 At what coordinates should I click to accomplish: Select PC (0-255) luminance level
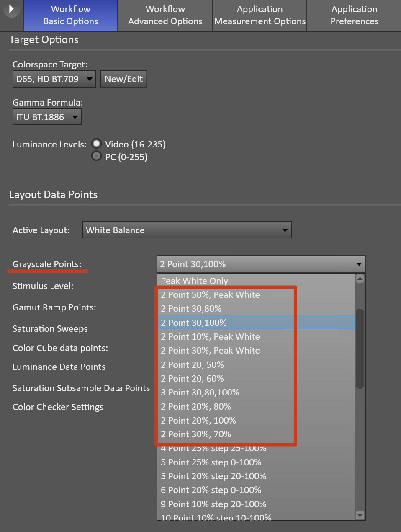(97, 156)
